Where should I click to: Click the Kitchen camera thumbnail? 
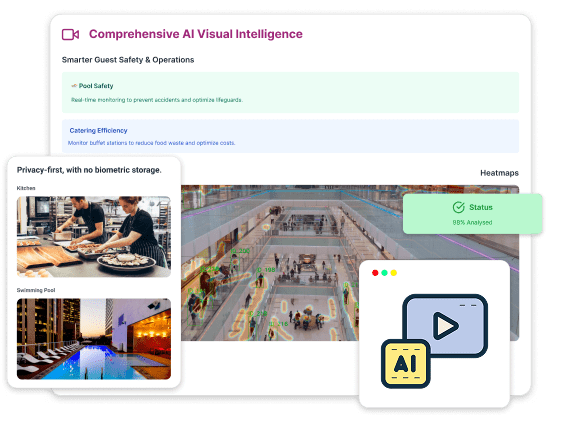pyautogui.click(x=94, y=237)
